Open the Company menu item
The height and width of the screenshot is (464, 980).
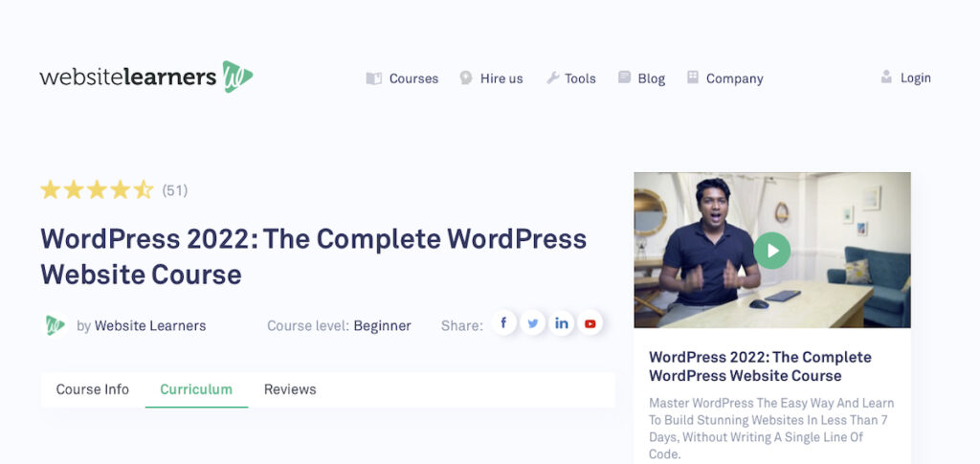tap(734, 78)
